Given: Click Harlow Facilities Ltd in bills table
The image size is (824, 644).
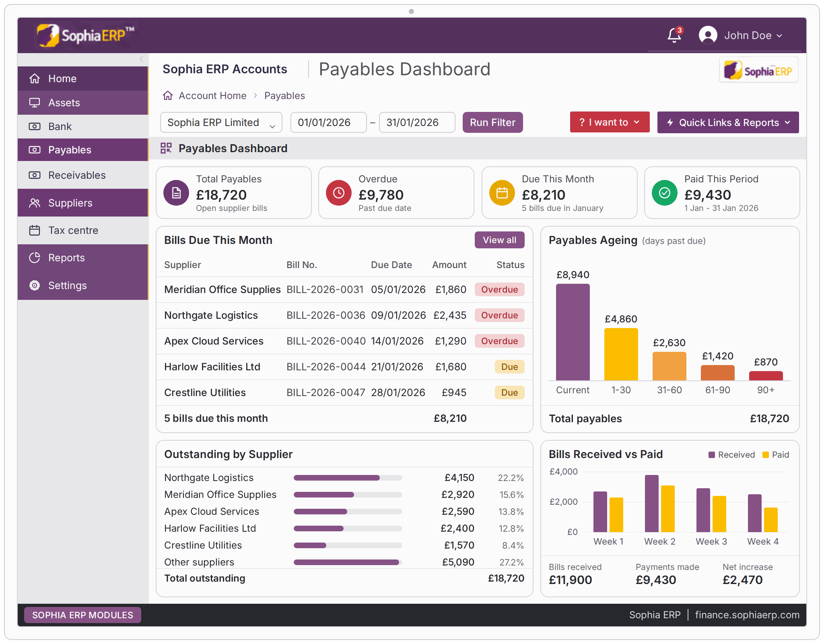Looking at the screenshot, I should click(x=212, y=367).
